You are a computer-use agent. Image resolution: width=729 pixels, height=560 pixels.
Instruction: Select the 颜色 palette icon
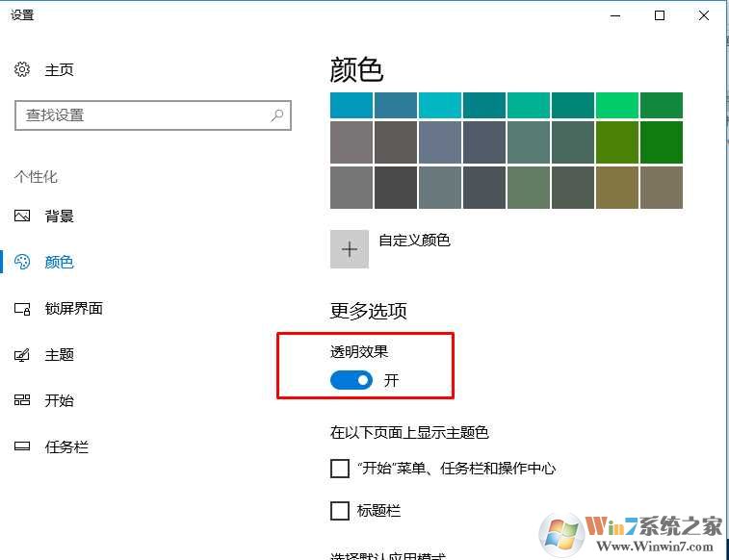click(22, 262)
